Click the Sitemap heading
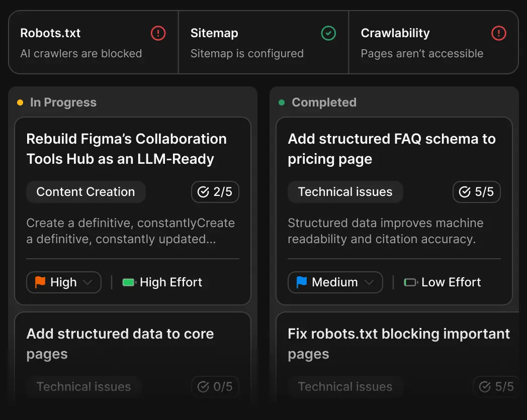Image resolution: width=527 pixels, height=420 pixels. coord(214,33)
